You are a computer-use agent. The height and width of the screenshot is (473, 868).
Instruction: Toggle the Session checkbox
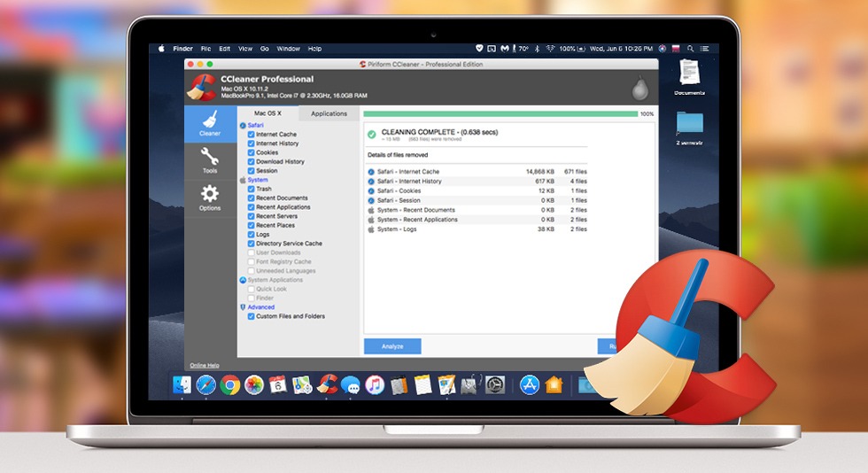coord(251,171)
